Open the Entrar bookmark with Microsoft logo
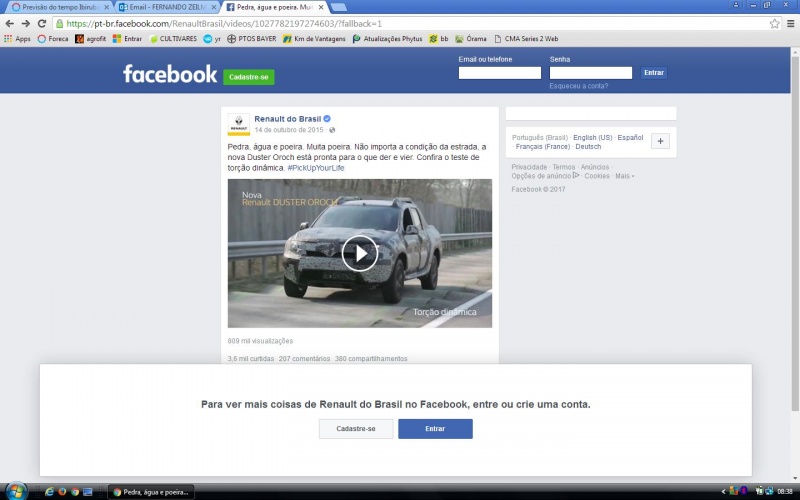800x500 pixels. [127, 39]
